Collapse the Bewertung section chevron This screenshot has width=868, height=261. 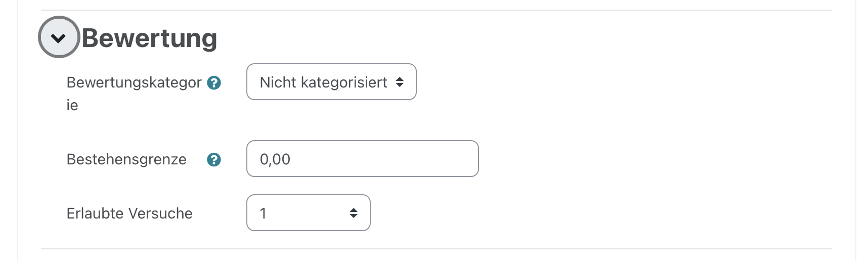[59, 37]
